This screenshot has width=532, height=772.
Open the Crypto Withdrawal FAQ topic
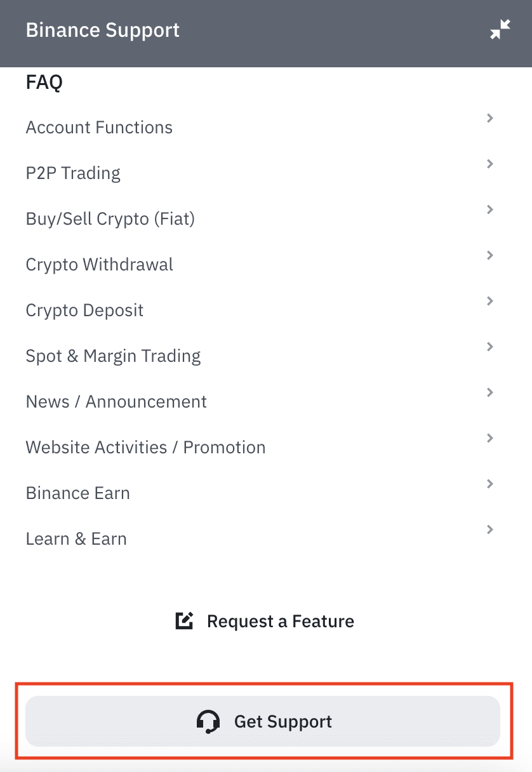[99, 265]
